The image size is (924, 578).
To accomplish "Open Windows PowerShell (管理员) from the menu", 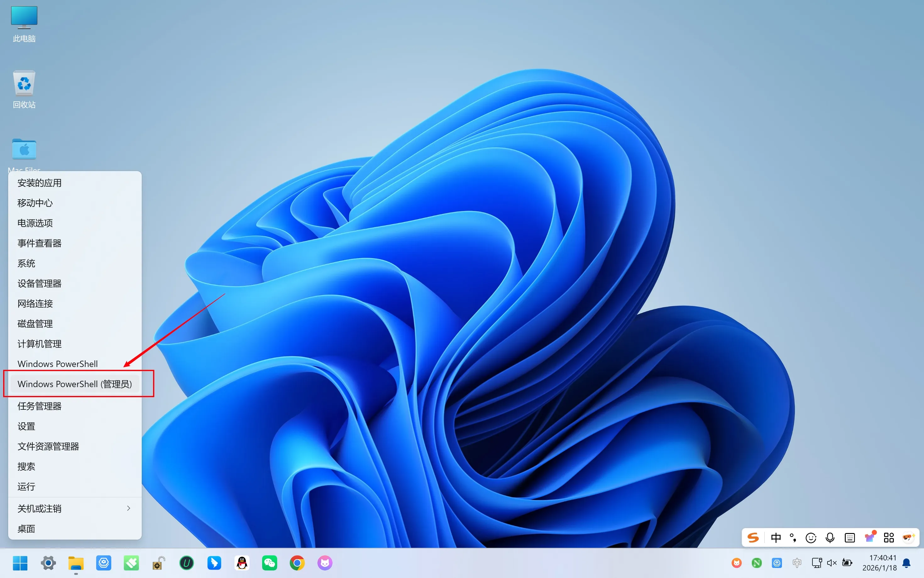I will (74, 384).
